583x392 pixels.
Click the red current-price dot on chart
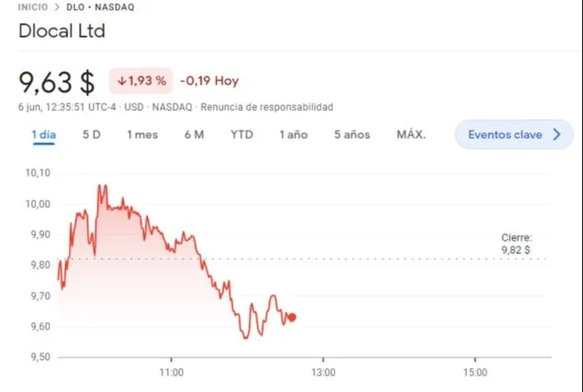[x=293, y=317]
